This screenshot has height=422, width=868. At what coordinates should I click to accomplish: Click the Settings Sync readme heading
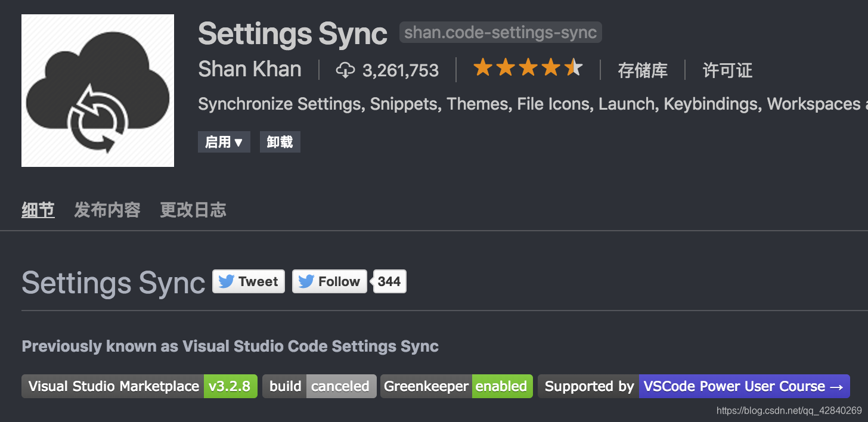(x=113, y=283)
